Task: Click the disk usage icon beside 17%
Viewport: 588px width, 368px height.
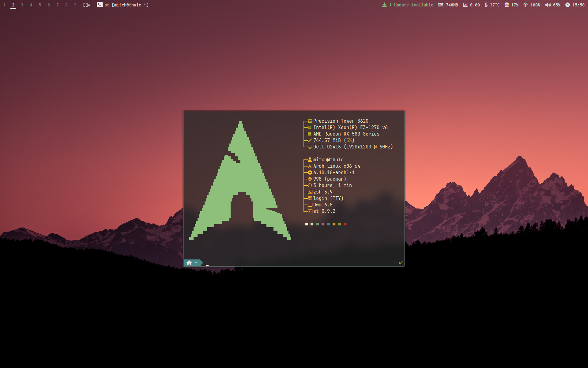Action: pos(507,5)
